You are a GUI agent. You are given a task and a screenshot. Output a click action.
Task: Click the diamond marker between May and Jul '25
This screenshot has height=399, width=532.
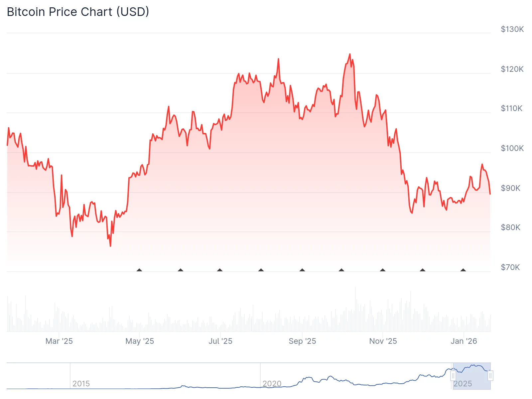pos(181,270)
